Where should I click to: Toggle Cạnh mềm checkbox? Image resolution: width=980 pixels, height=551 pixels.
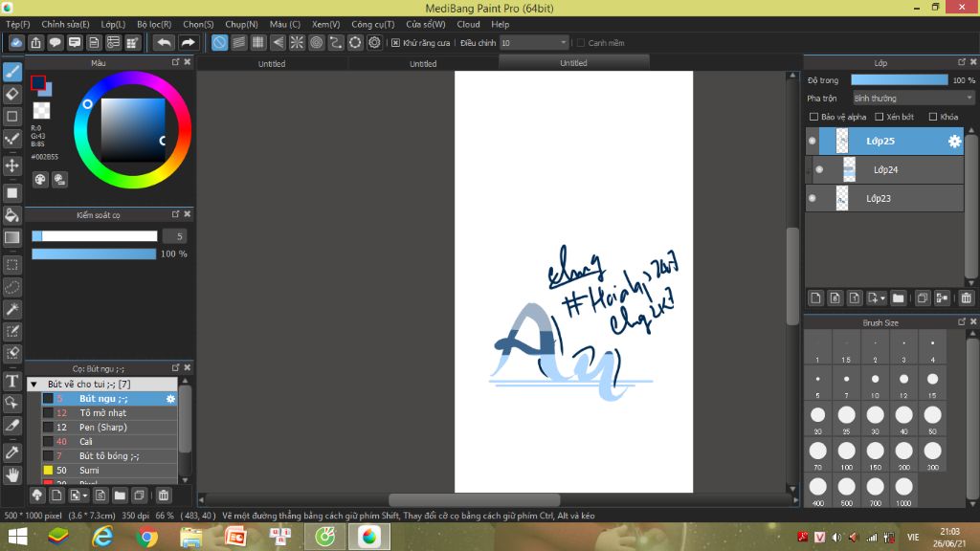coord(581,43)
